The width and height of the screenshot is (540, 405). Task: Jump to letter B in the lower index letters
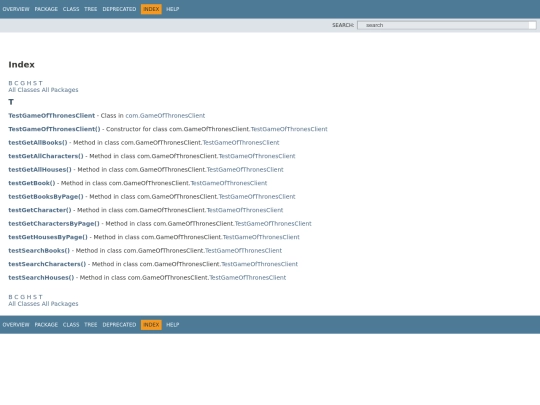(x=10, y=297)
